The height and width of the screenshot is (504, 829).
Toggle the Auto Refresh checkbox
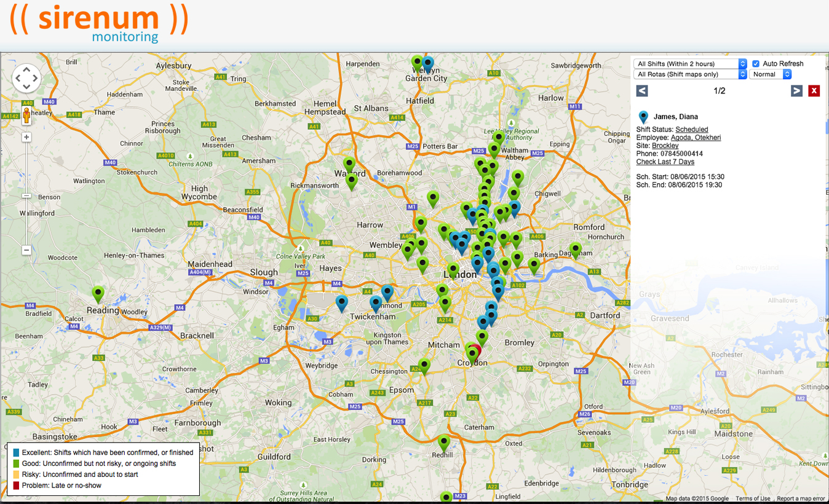(x=756, y=64)
